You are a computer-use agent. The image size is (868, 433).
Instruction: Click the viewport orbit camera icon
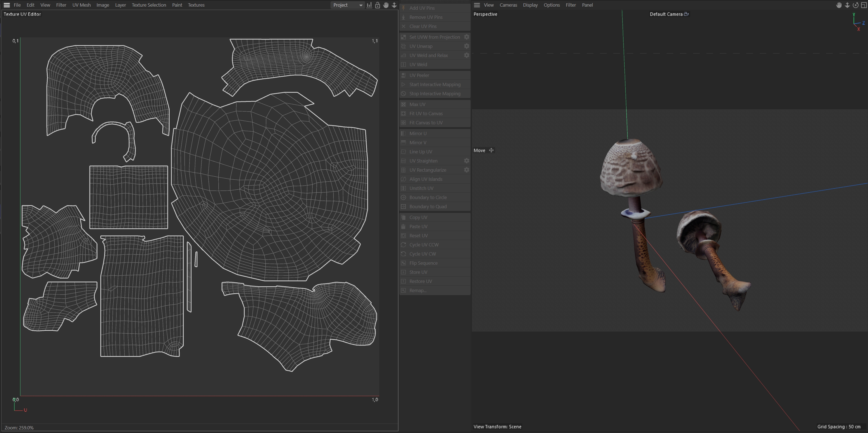856,5
